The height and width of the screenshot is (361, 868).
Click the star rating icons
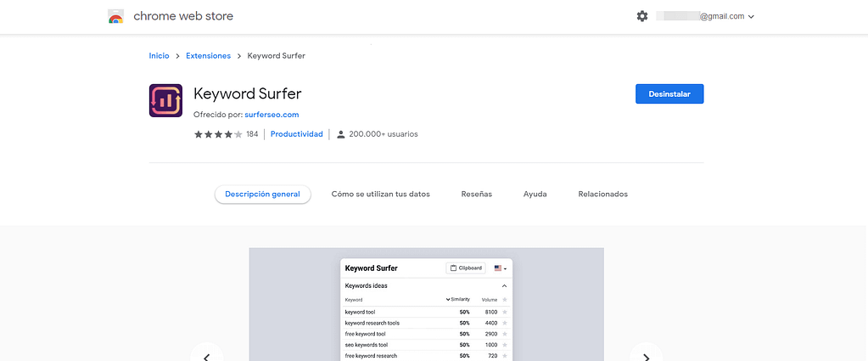point(218,134)
